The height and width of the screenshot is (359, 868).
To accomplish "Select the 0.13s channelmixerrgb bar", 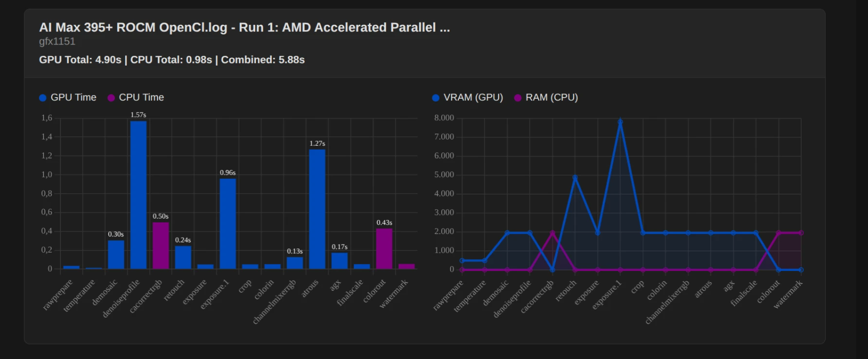I will click(x=295, y=262).
